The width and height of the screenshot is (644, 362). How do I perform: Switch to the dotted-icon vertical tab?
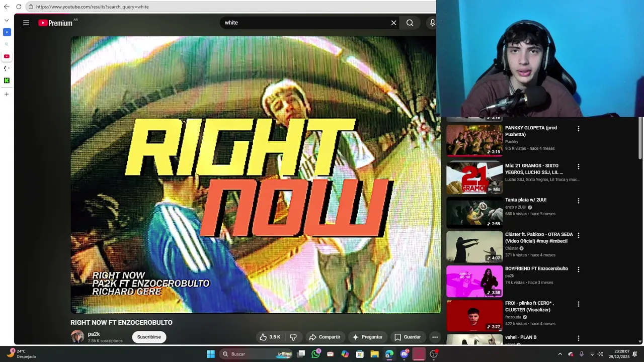[7, 68]
